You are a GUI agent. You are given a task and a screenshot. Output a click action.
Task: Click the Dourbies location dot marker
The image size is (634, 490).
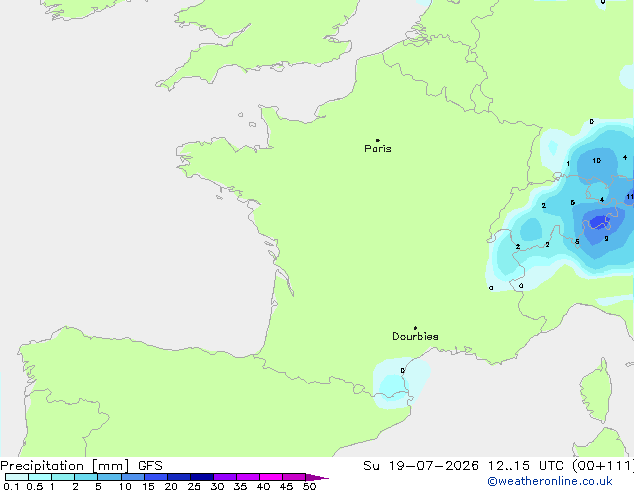[x=415, y=328]
